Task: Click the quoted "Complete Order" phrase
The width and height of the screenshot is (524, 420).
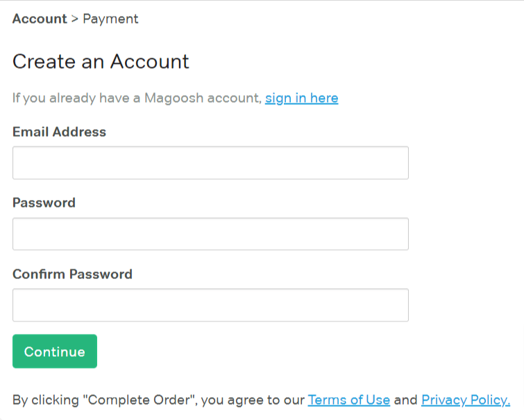Action: click(139, 400)
